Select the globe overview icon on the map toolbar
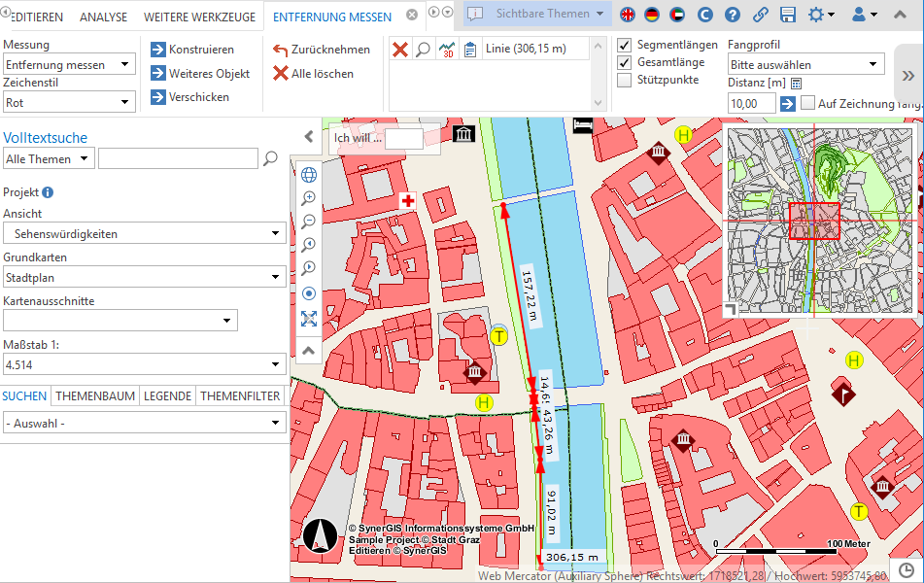 coord(308,175)
